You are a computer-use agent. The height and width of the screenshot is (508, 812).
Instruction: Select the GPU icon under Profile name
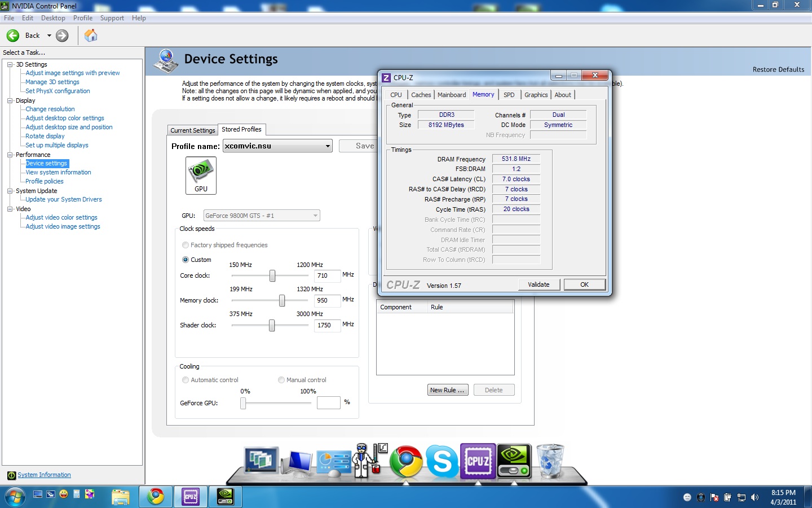[x=201, y=175]
